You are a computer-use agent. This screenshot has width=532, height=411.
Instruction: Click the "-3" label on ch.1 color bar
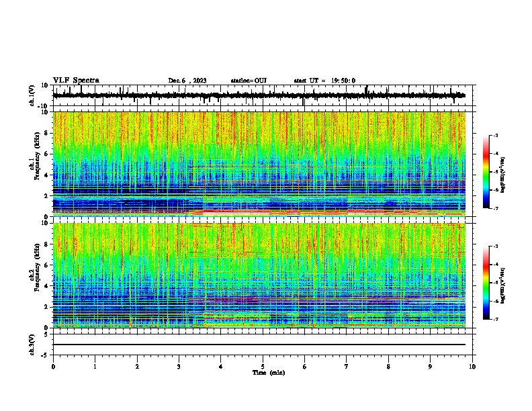[x=495, y=136]
